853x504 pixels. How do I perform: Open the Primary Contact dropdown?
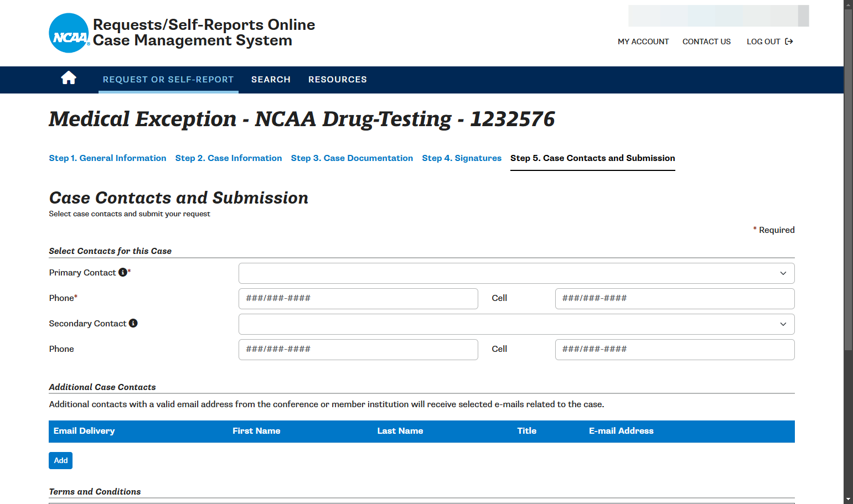(x=516, y=273)
